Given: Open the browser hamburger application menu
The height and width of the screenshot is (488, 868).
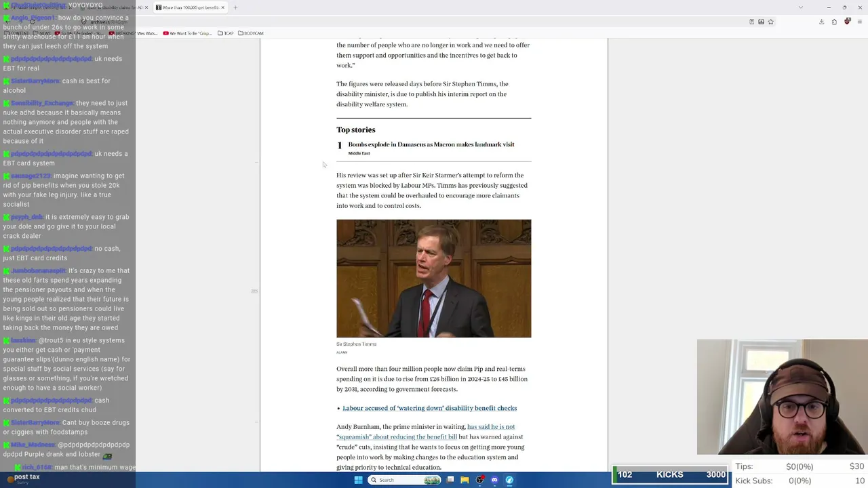Looking at the screenshot, I should pyautogui.click(x=859, y=22).
